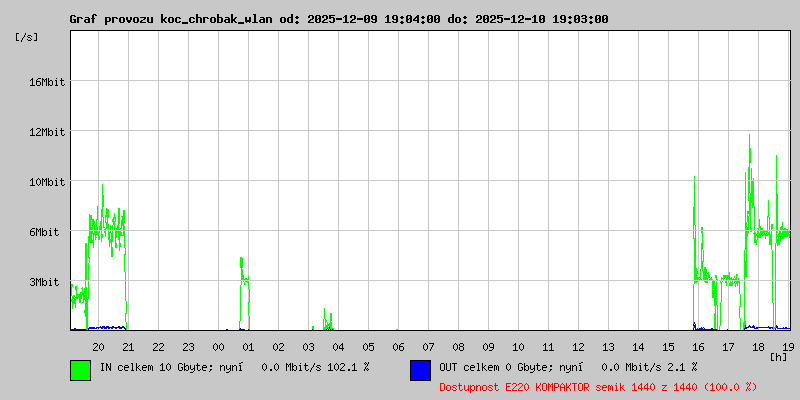Click the '17' hour label on the x-axis
The height and width of the screenshot is (400, 800).
(728, 347)
